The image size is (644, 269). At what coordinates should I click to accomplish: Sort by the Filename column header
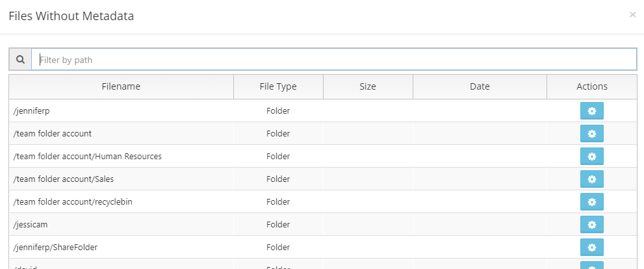[121, 86]
